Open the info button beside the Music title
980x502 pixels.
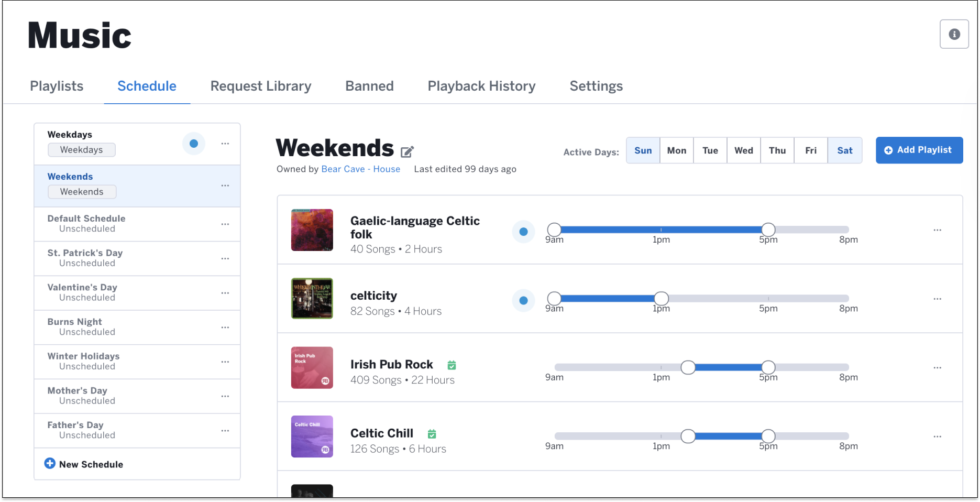point(954,34)
